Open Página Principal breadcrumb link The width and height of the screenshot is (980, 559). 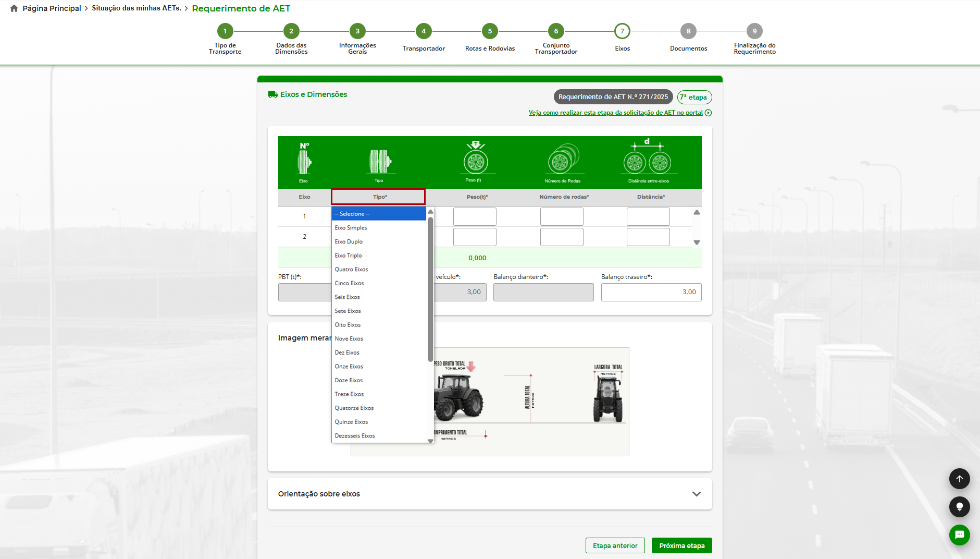pyautogui.click(x=52, y=8)
